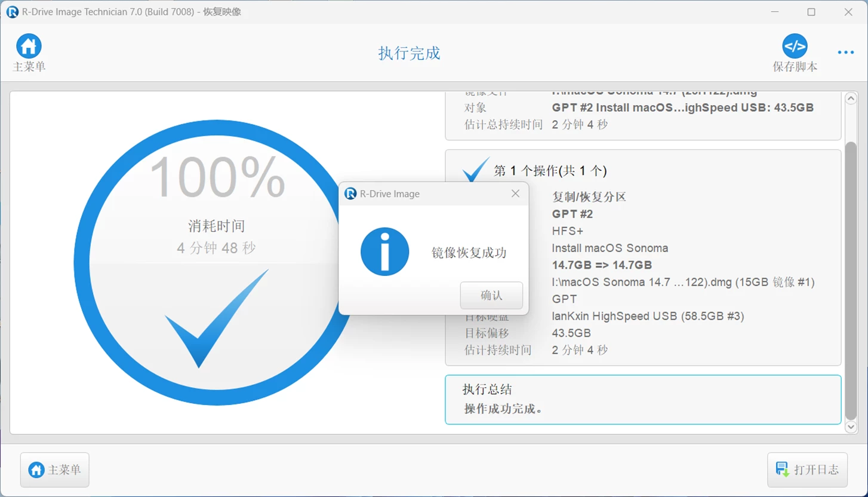Click the blue checkmark beside 第 1 个操作
The height and width of the screenshot is (497, 868).
tap(476, 170)
